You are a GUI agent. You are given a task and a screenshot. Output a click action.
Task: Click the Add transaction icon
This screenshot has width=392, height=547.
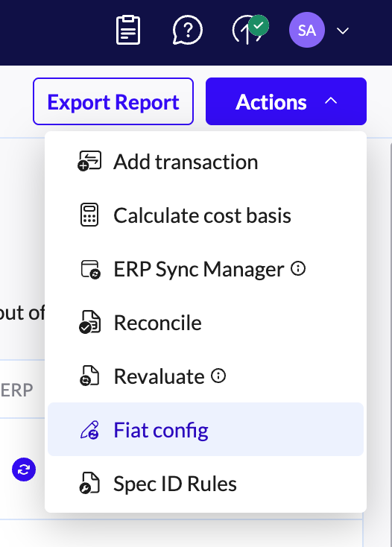click(89, 161)
